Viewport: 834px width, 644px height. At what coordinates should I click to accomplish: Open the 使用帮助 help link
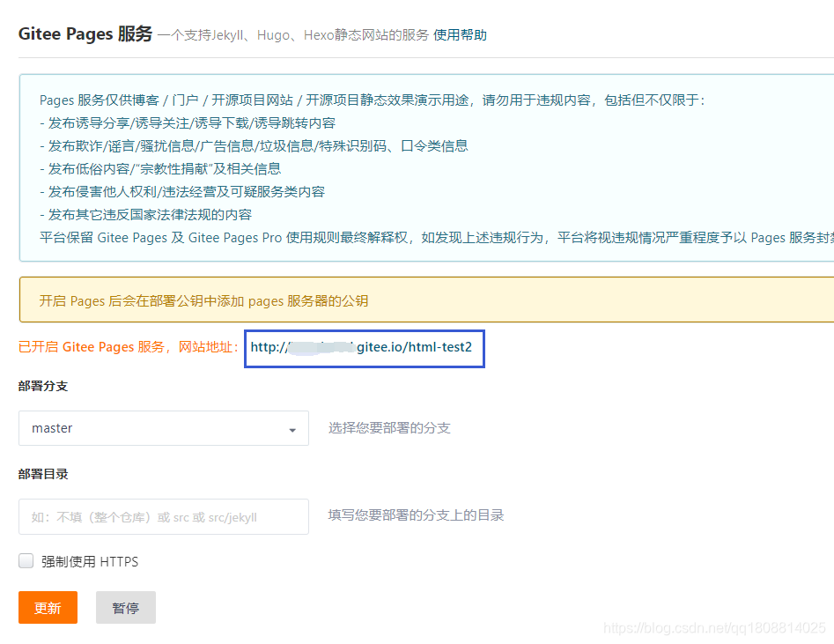(x=460, y=35)
